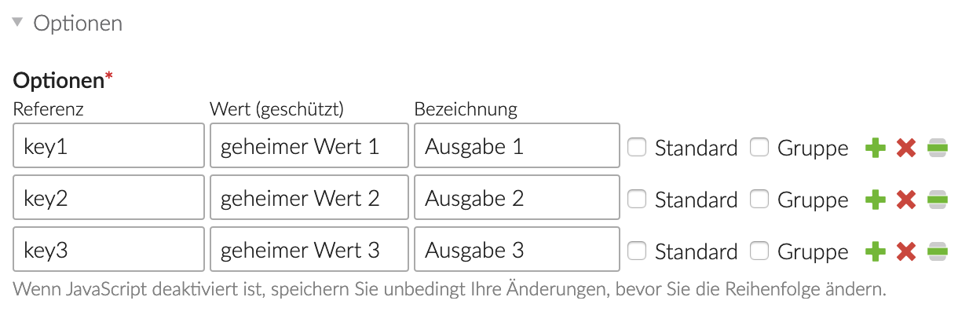Select the Ausgabe 3 Bezeichnung field

tap(517, 251)
